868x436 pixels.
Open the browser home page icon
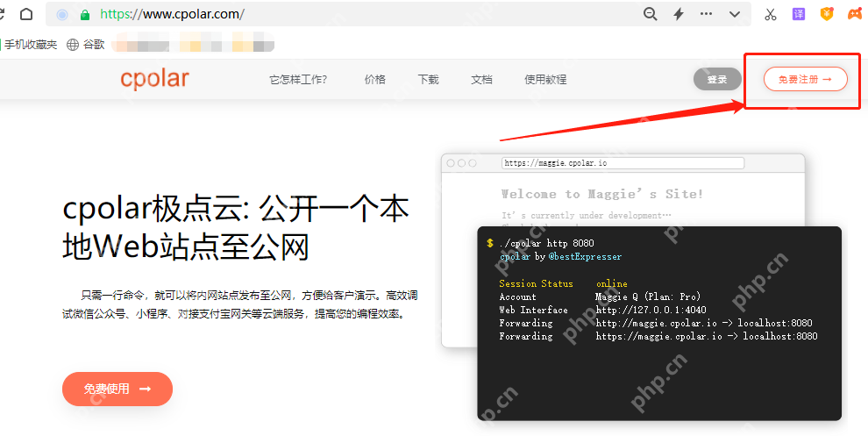point(26,14)
